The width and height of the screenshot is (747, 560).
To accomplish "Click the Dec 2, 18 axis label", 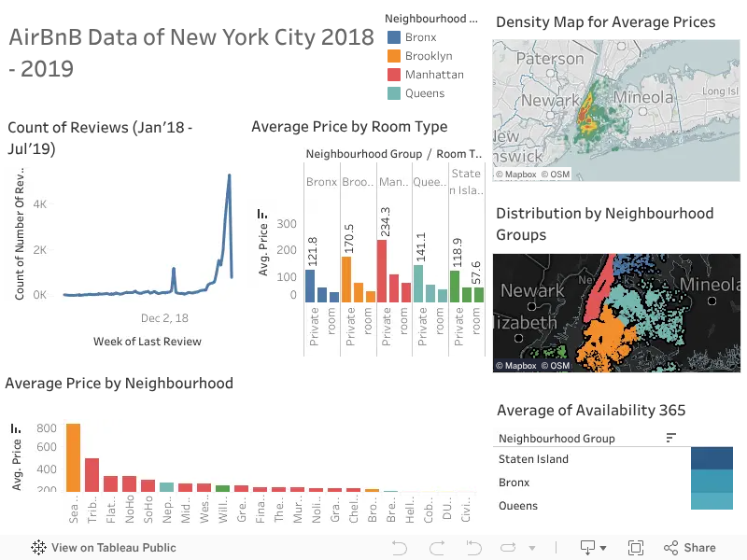I will pyautogui.click(x=164, y=318).
